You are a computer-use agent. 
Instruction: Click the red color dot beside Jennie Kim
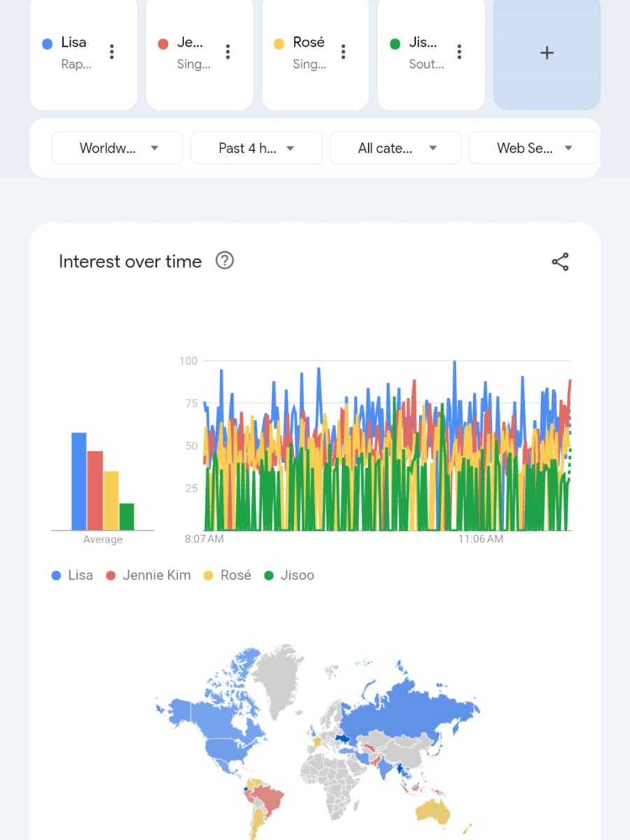click(112, 575)
